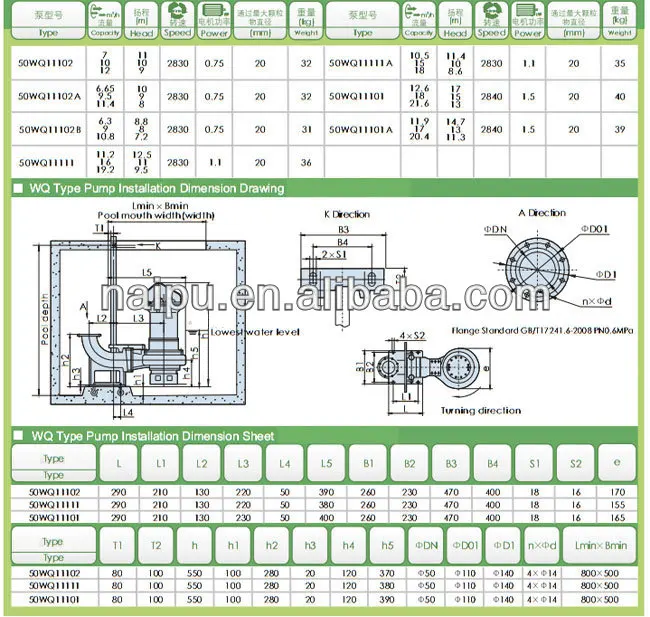Click the Lmin×Bmin header cell in the dimension sheet
650x617 pixels.
(600, 545)
